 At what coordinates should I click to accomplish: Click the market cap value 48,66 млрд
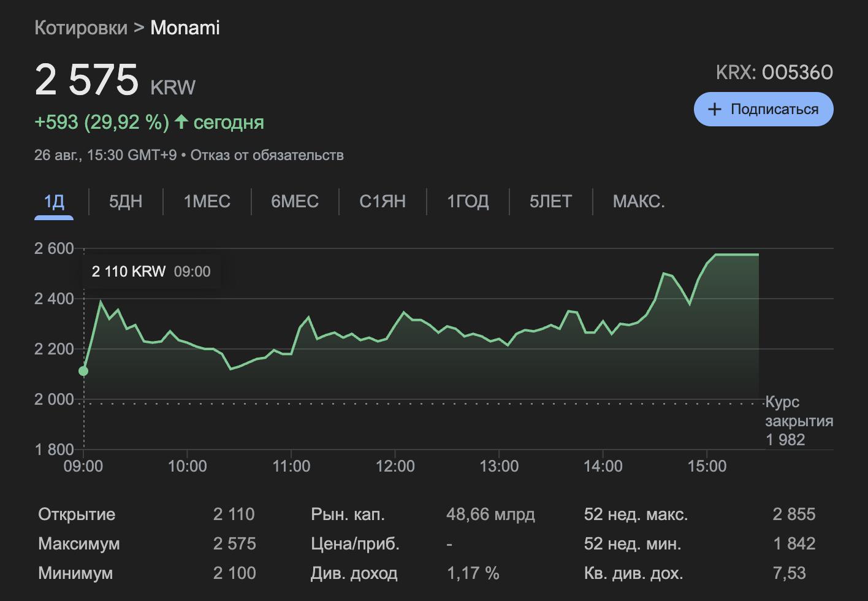(x=490, y=514)
